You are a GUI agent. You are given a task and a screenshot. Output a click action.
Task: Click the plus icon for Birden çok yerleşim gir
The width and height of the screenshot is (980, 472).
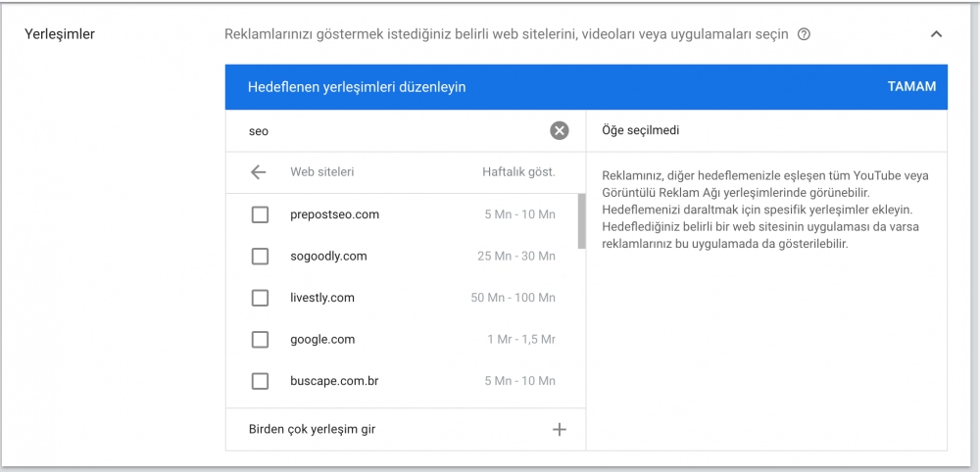pos(560,430)
